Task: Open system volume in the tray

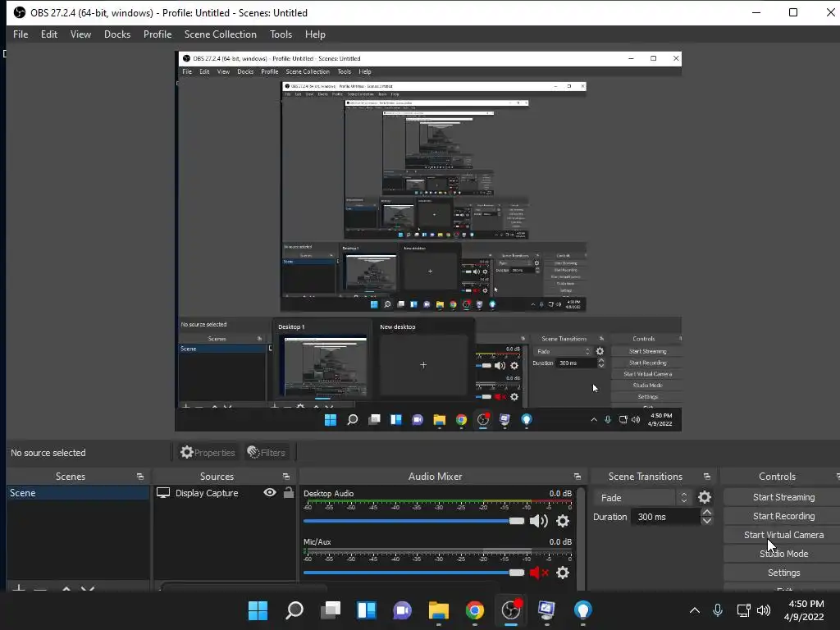Action: pyautogui.click(x=764, y=609)
